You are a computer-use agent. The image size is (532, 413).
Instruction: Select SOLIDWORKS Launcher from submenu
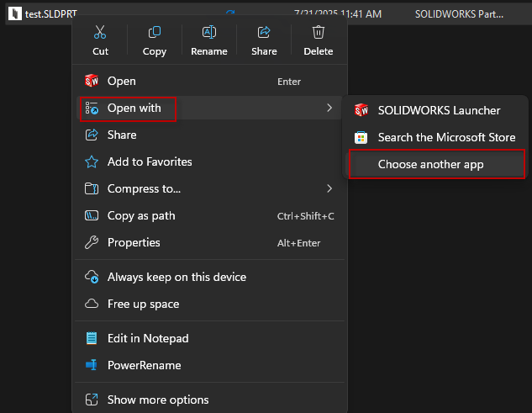[438, 110]
